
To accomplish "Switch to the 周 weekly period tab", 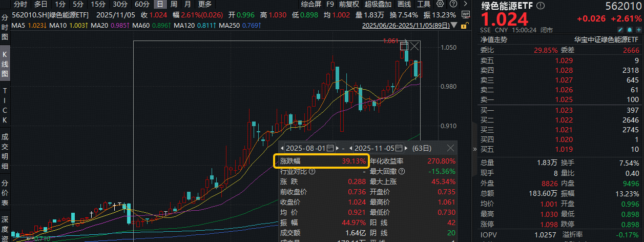I will (174, 4).
